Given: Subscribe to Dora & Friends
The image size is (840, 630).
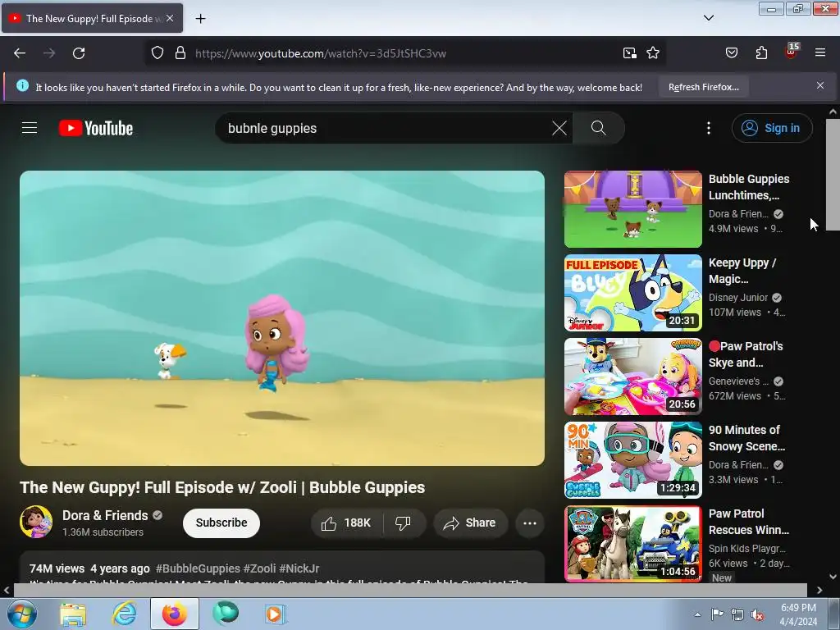Looking at the screenshot, I should [221, 523].
